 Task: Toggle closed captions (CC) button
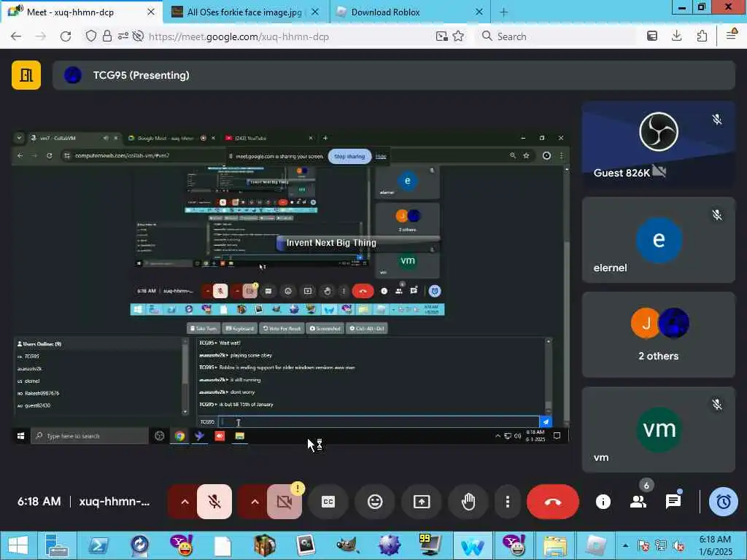point(328,502)
